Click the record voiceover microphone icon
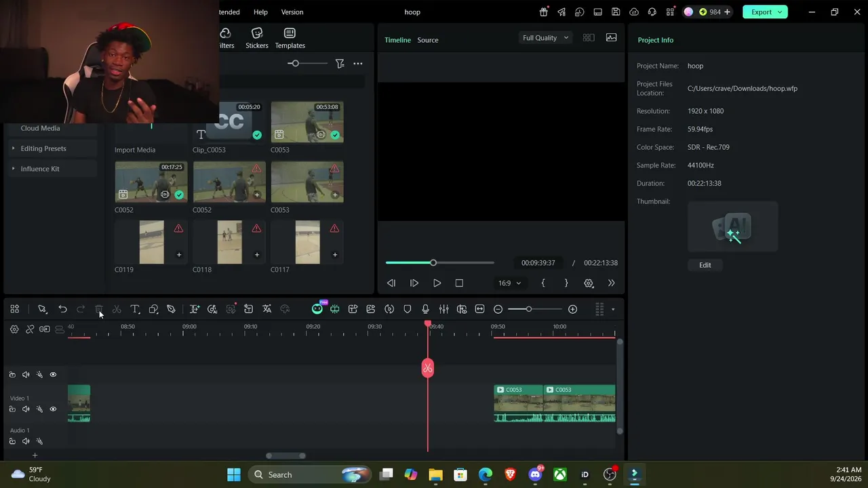 [x=426, y=309]
